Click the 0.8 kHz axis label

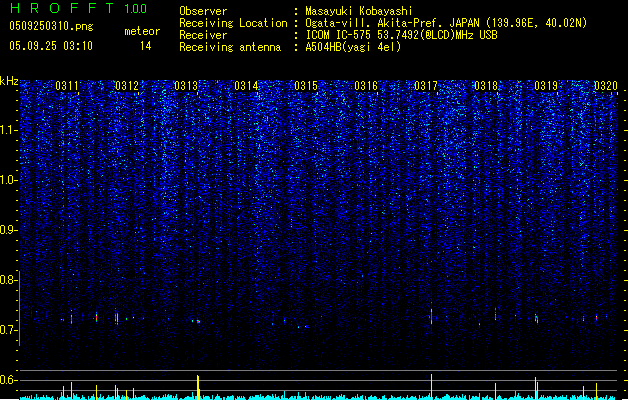pos(9,280)
